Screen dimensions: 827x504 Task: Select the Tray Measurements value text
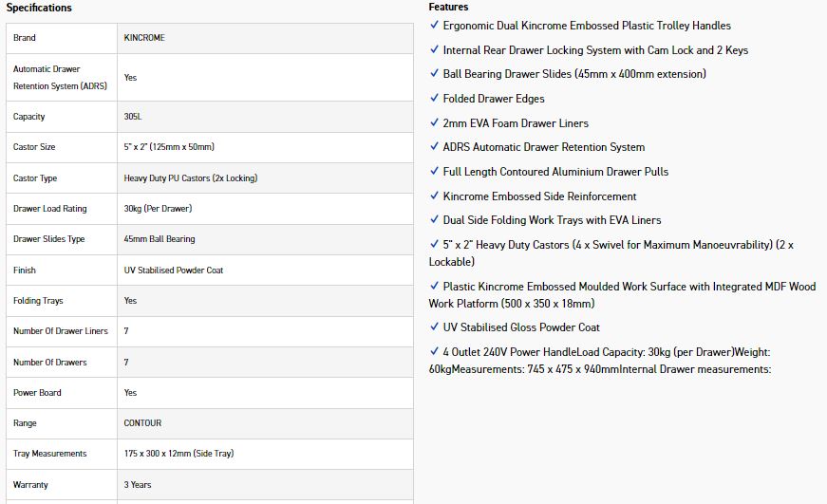click(x=179, y=454)
